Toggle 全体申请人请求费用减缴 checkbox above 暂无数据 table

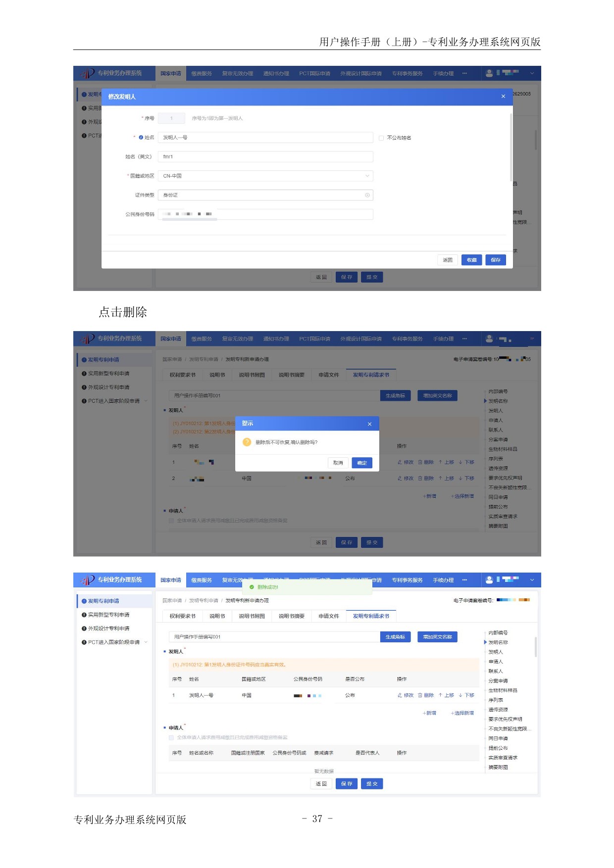point(171,737)
